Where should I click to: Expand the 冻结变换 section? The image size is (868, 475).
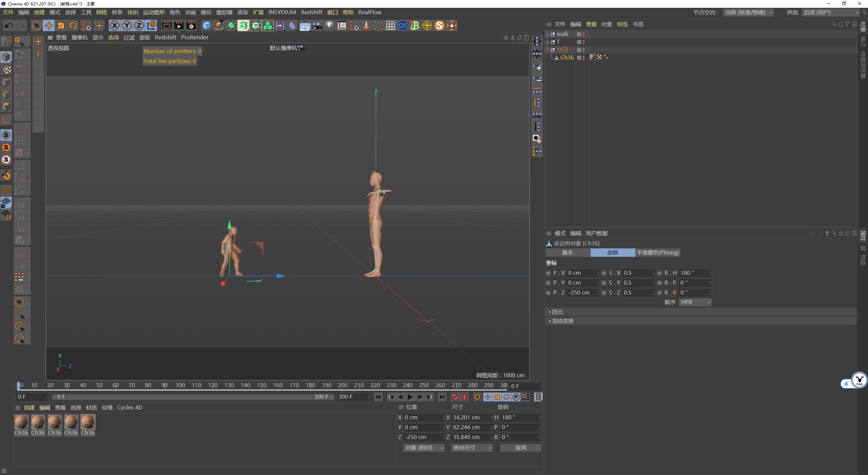click(562, 321)
